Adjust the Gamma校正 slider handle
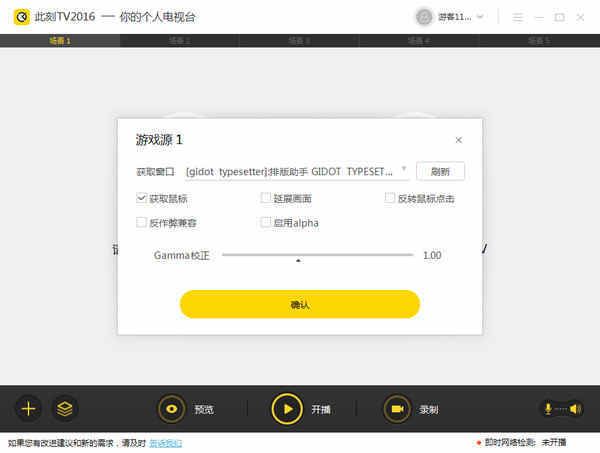This screenshot has height=453, width=600. pos(298,260)
